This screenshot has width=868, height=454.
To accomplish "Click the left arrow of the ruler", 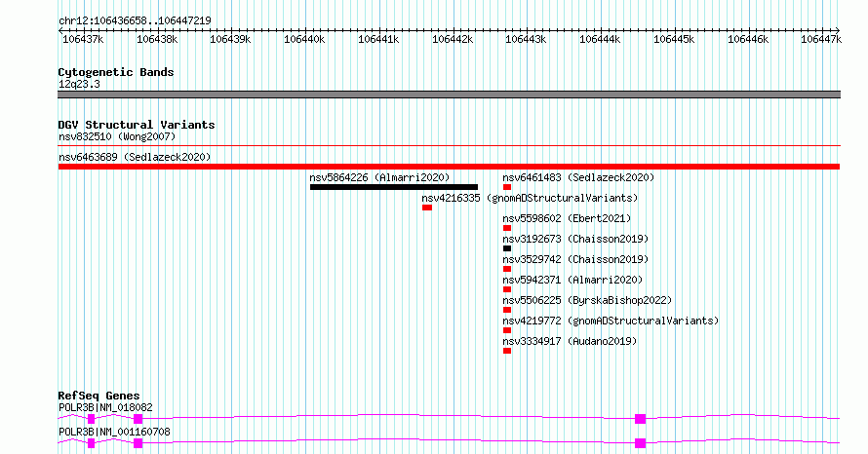I will [x=60, y=31].
